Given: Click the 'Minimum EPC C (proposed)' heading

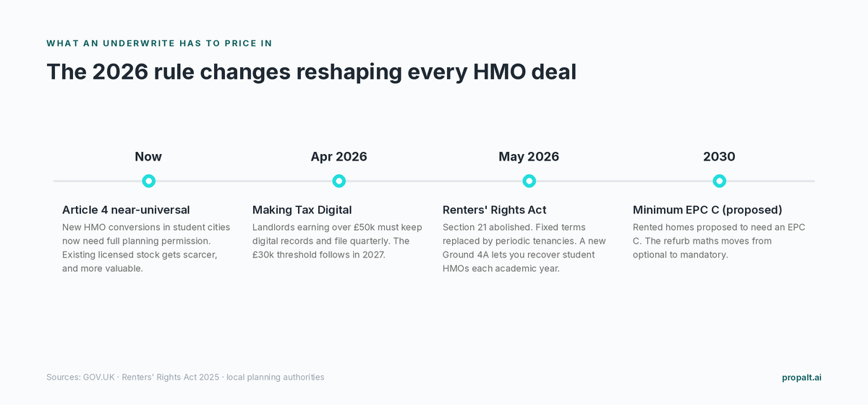Looking at the screenshot, I should coord(707,210).
